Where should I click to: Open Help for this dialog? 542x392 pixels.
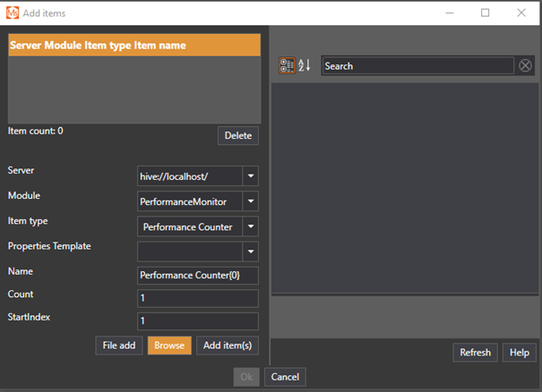click(x=519, y=353)
